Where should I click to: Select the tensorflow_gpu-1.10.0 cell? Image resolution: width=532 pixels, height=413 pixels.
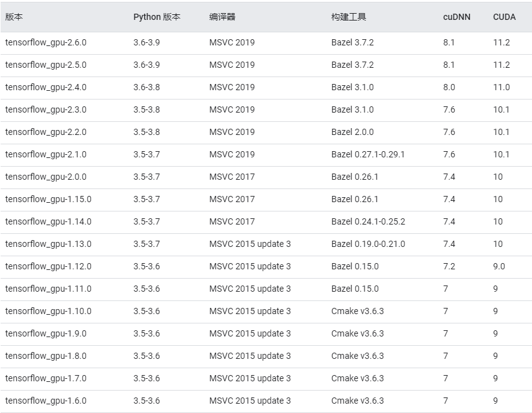pos(48,311)
